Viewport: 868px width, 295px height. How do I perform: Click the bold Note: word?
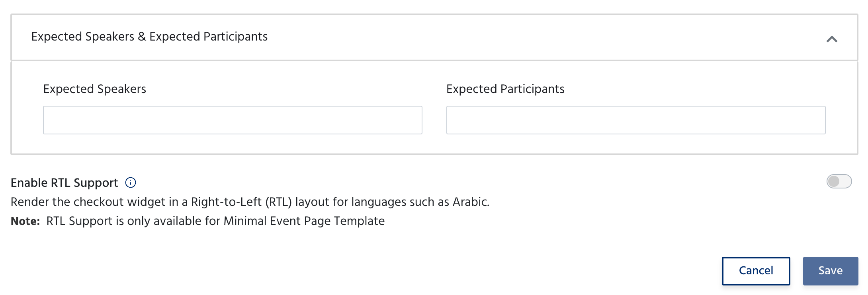25,221
